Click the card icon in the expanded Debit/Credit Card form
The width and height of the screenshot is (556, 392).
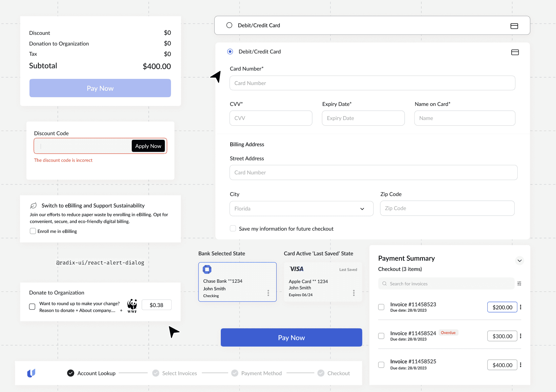[x=515, y=52]
